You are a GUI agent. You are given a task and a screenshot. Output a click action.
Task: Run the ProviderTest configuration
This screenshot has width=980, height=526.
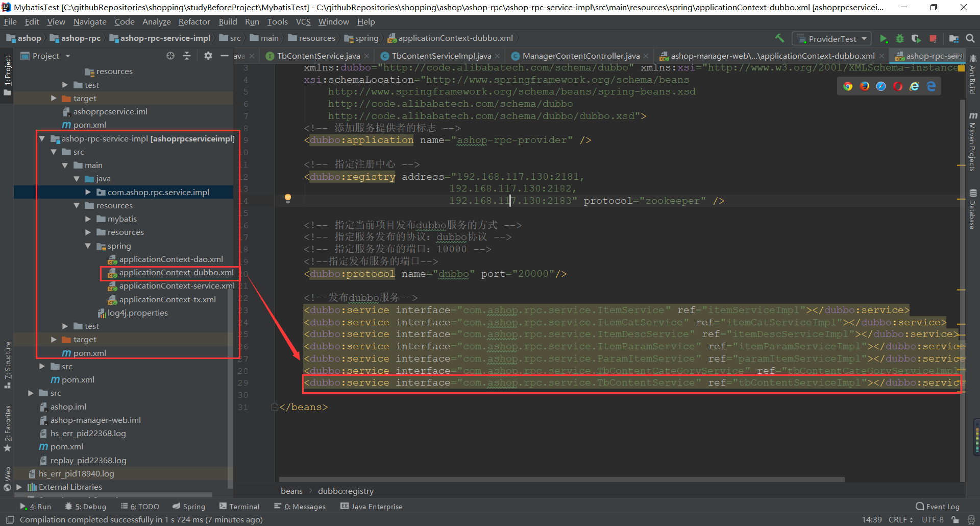(x=884, y=39)
